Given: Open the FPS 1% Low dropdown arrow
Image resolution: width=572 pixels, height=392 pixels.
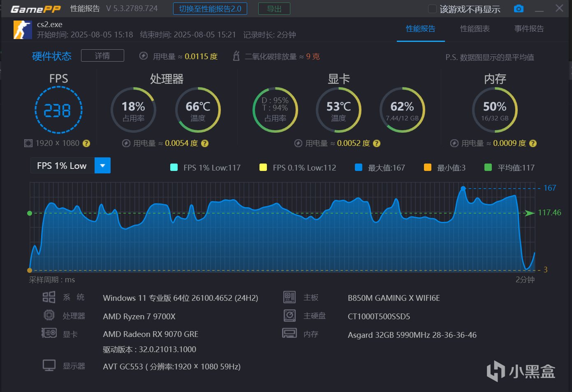Looking at the screenshot, I should [x=103, y=166].
